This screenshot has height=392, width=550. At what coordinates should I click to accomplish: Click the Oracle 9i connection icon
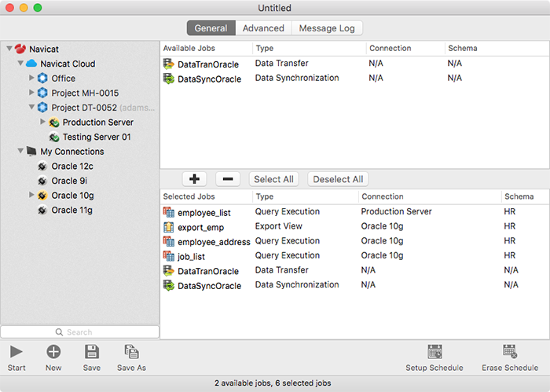(42, 181)
